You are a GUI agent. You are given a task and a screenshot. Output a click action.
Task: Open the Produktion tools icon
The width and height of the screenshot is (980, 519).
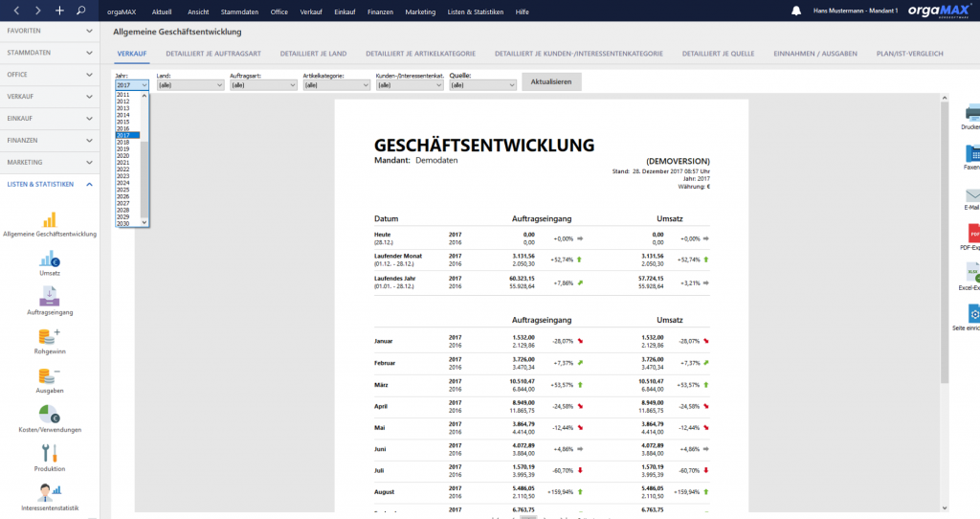50,453
